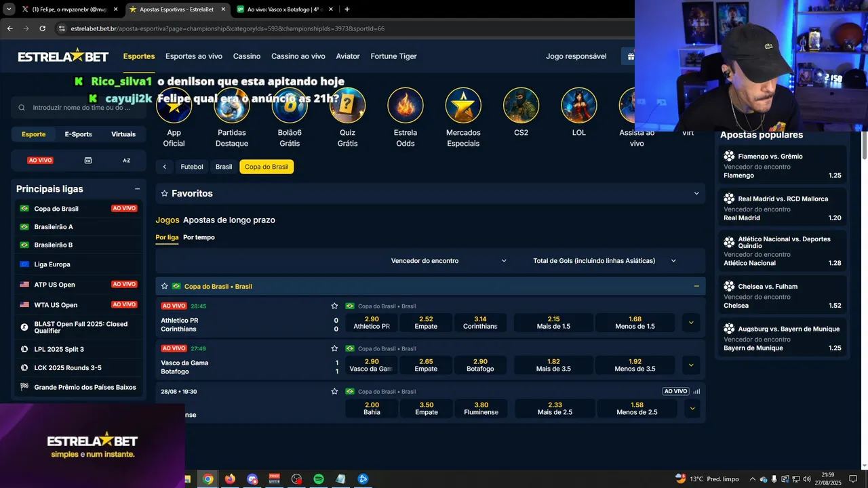Collapse the Copa do Brasil league section

[696, 286]
